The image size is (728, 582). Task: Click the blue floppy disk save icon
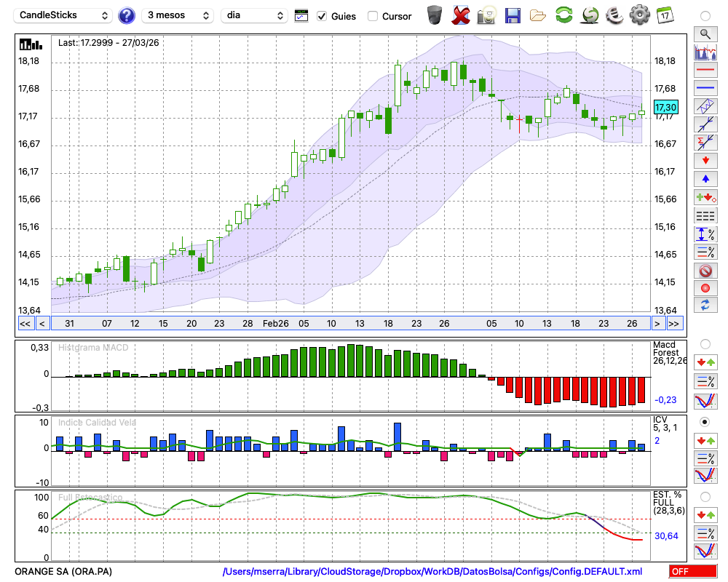point(513,15)
